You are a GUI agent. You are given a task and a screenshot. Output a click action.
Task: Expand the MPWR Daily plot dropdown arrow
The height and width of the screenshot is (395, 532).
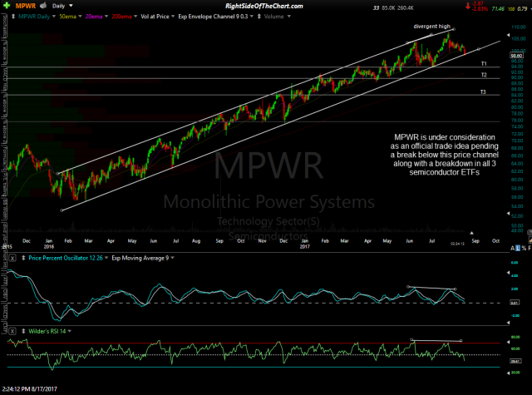[x=54, y=17]
